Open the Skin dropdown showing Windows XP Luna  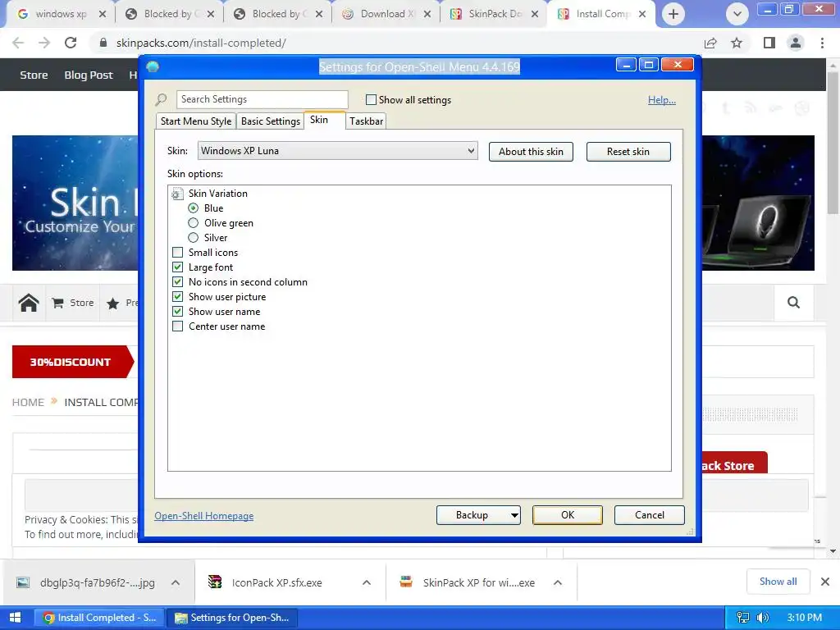pyautogui.click(x=337, y=151)
